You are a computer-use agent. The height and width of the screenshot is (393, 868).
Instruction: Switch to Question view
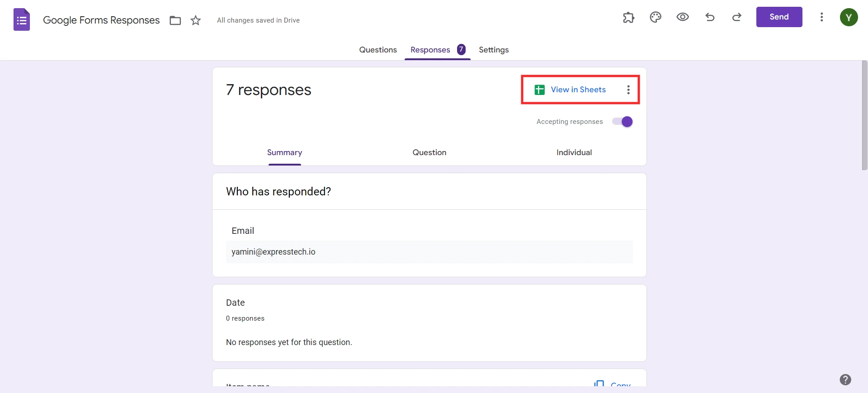click(429, 152)
